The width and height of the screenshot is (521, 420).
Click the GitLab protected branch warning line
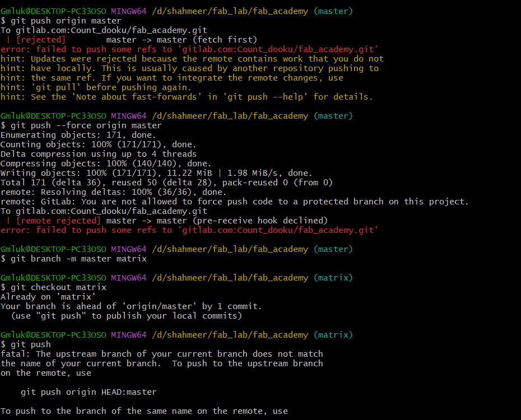[234, 202]
